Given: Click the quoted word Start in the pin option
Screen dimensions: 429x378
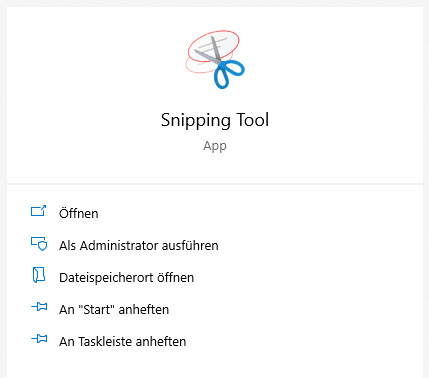Looking at the screenshot, I should (97, 310).
